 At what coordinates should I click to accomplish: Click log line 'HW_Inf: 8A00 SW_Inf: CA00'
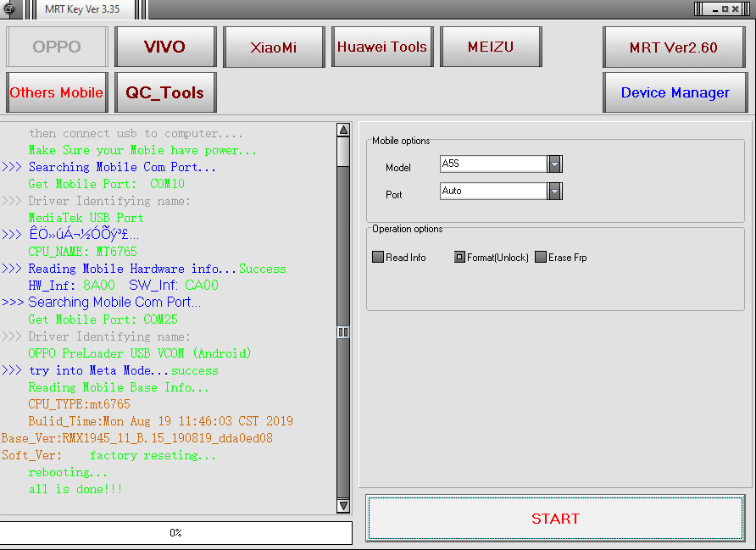pyautogui.click(x=123, y=286)
